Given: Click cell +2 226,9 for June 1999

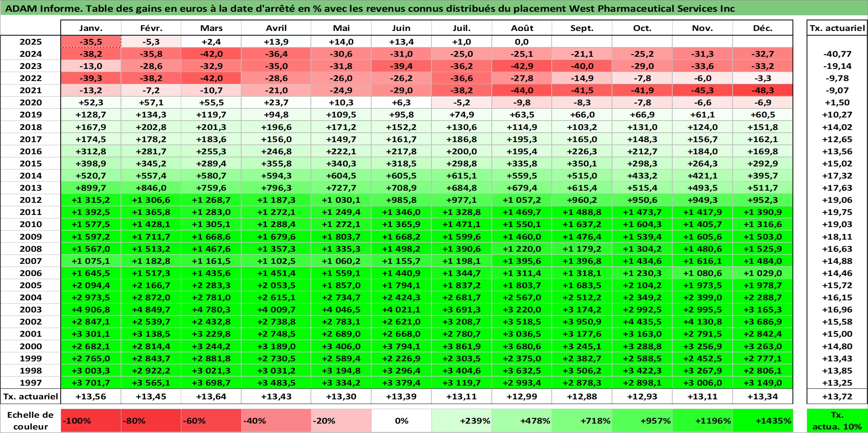Looking at the screenshot, I should click(401, 359).
